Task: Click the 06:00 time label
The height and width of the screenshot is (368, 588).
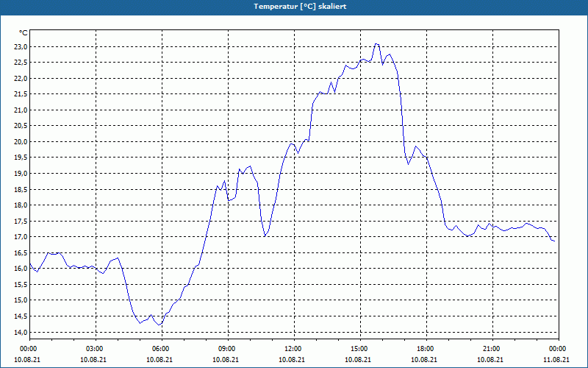Action: (162, 349)
